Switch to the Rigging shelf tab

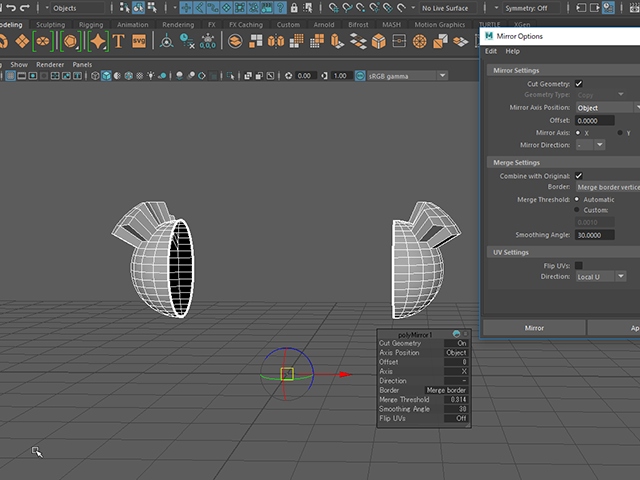tap(91, 24)
